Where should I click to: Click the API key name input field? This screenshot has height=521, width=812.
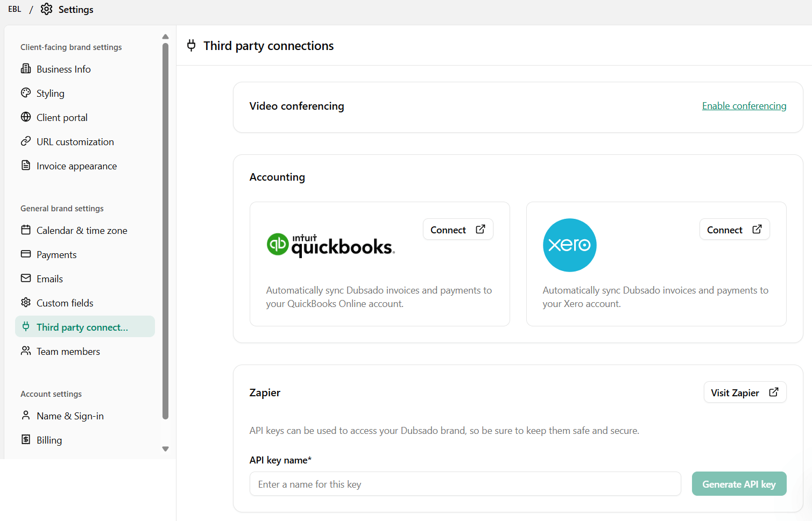pos(465,483)
